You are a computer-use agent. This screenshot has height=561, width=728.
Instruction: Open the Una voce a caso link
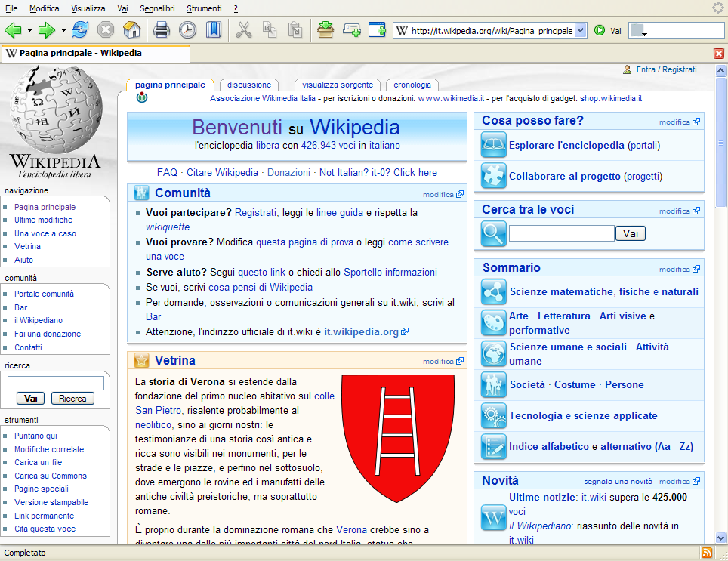tap(45, 233)
